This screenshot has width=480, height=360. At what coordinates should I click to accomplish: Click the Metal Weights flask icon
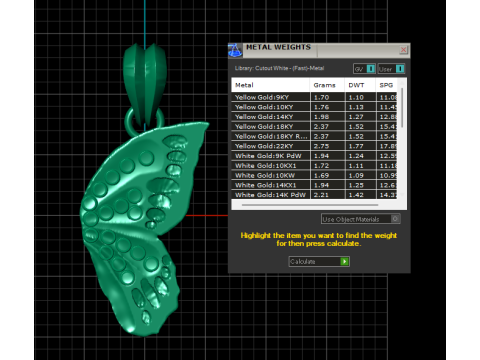[235, 50]
